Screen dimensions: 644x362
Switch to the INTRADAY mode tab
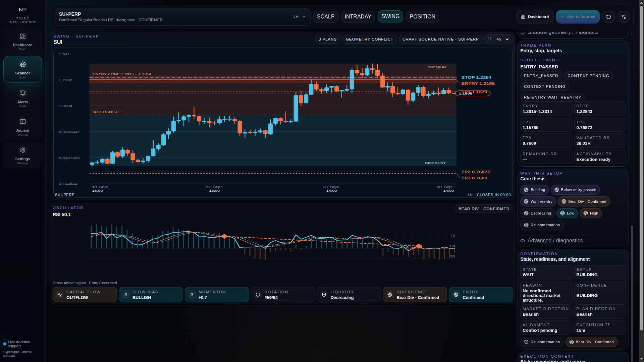(x=358, y=17)
